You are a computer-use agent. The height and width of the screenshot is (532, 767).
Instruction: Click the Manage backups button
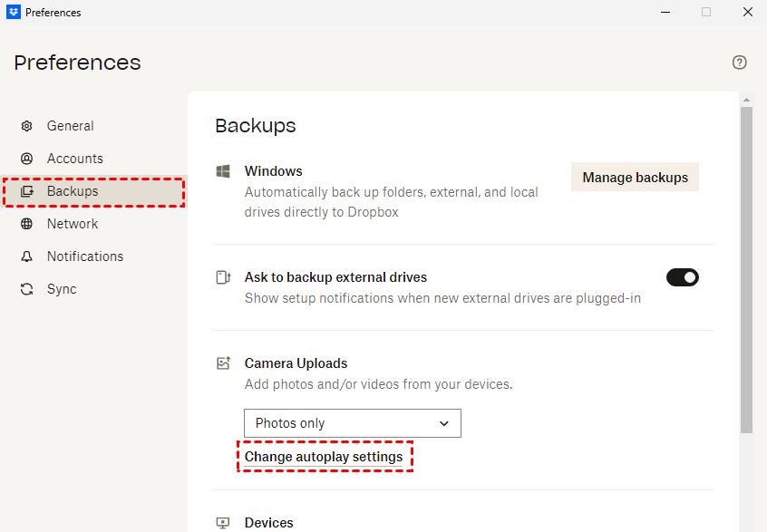point(635,178)
